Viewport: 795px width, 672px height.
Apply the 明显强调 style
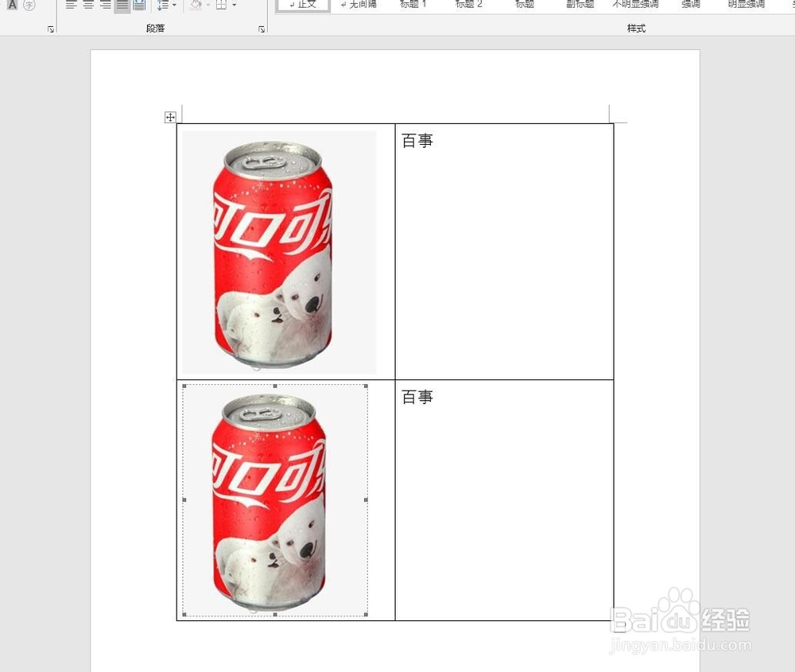(747, 5)
